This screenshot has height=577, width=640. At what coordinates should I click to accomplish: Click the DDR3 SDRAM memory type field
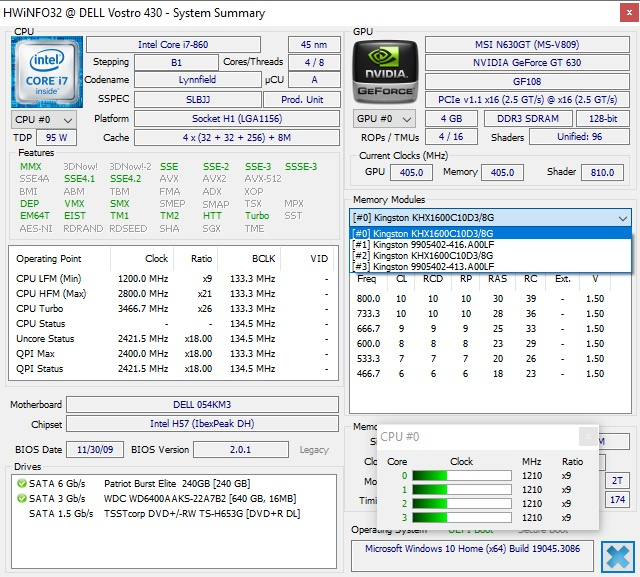pyautogui.click(x=528, y=119)
